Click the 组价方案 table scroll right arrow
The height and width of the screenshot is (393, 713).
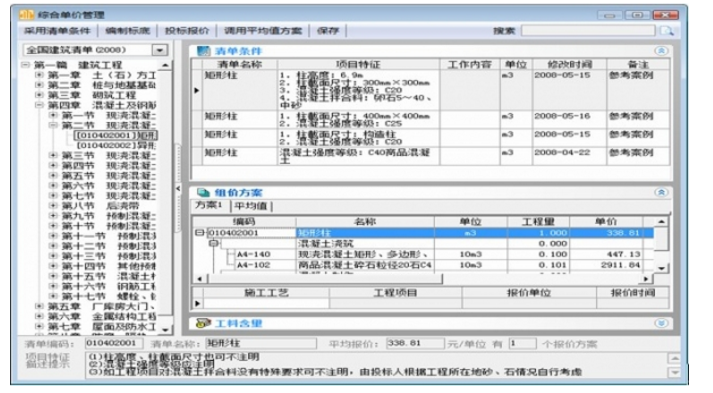click(x=646, y=278)
